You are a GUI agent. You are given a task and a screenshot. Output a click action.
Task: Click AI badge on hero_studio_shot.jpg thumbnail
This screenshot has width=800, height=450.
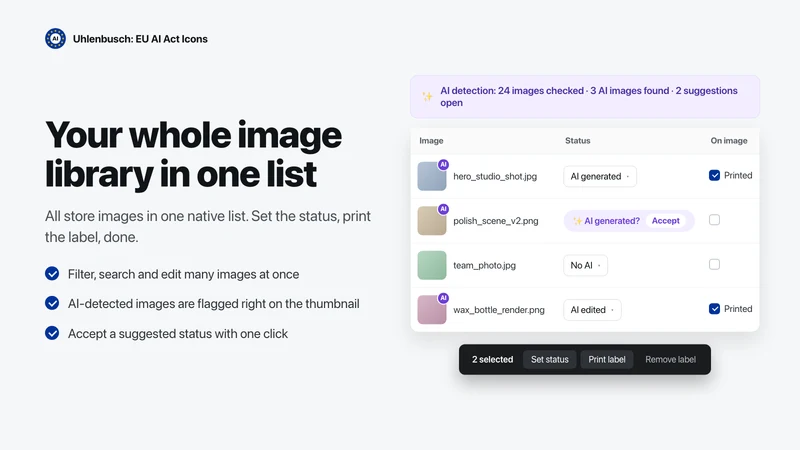pos(443,165)
